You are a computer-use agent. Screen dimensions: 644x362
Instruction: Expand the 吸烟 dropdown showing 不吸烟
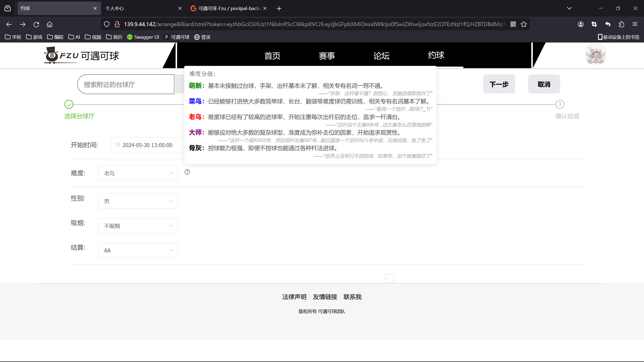tap(138, 226)
